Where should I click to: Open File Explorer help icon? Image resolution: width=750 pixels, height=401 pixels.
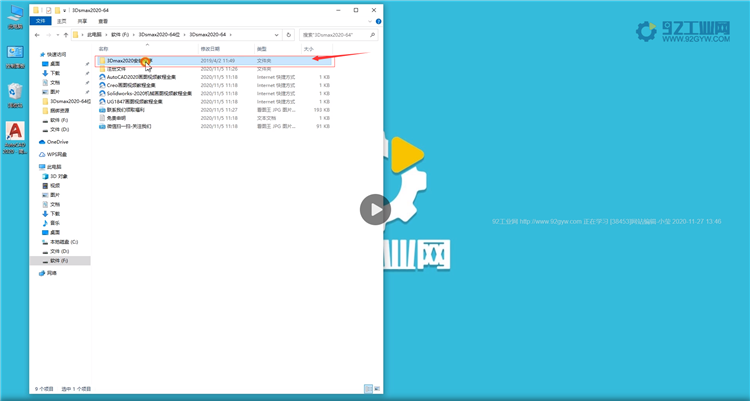(378, 22)
